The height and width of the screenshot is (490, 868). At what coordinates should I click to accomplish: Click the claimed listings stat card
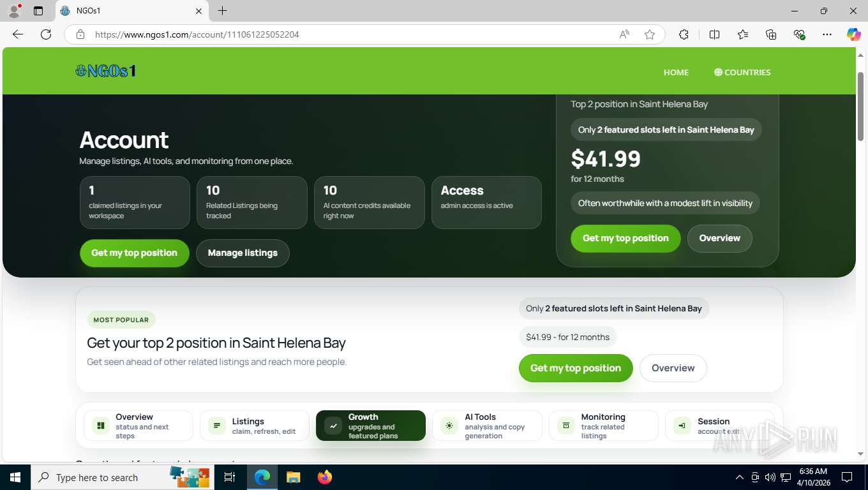click(x=135, y=202)
